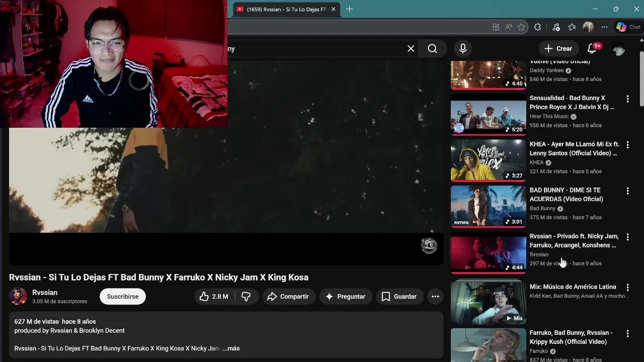Open Edge Settings and more menu

604,27
